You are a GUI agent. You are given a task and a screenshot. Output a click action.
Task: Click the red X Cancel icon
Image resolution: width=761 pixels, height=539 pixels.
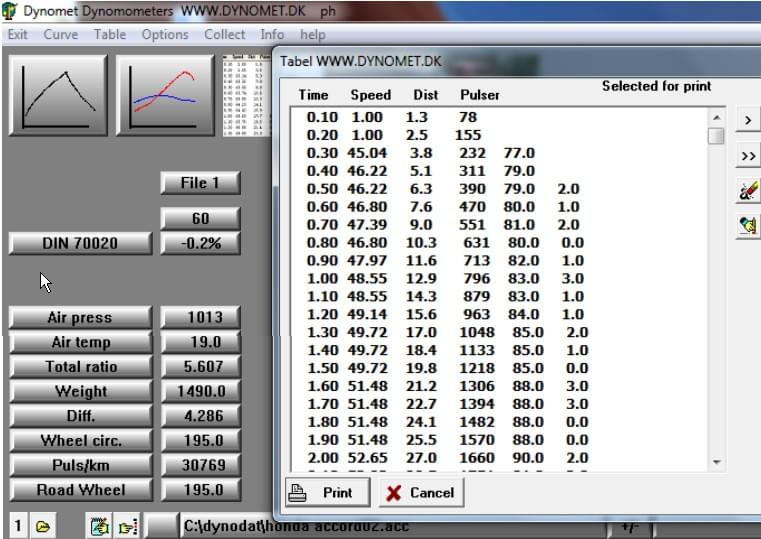[x=394, y=493]
